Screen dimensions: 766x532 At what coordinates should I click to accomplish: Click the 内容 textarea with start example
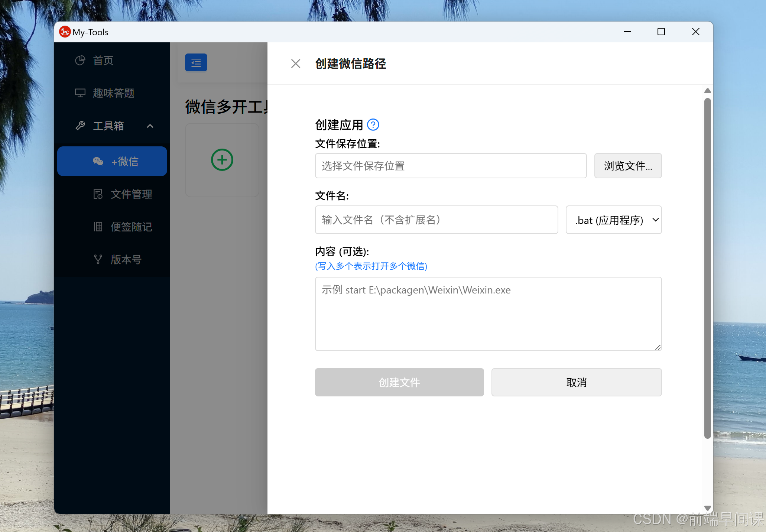tap(489, 314)
